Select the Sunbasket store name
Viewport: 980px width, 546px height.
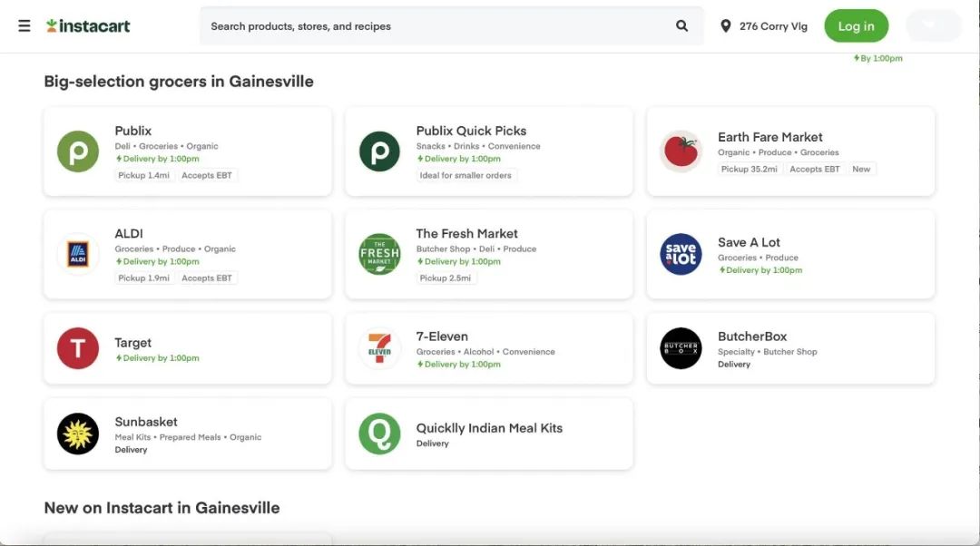tap(145, 422)
